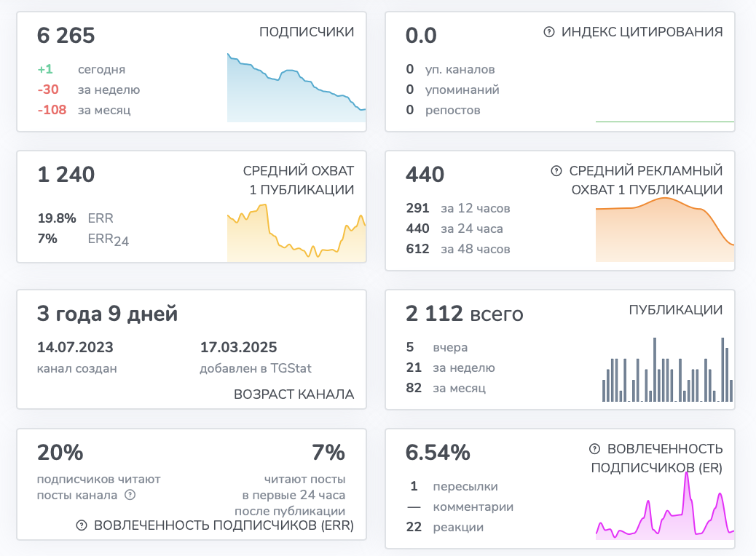
Task: Open the publications bar chart
Action: [668, 370]
